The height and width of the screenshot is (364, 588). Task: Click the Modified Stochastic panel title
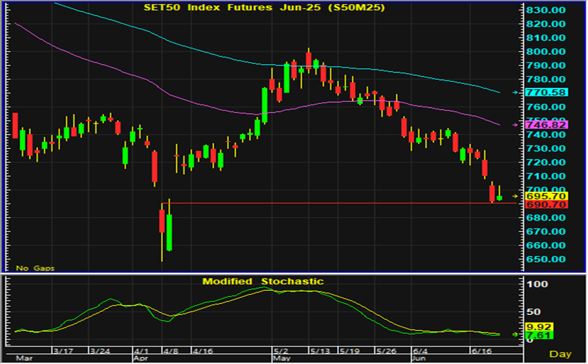[x=263, y=282]
